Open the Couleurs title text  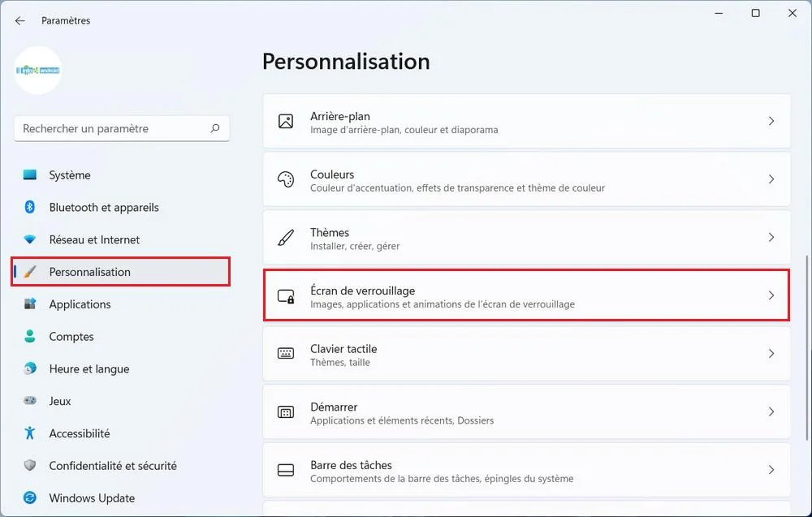(x=332, y=174)
